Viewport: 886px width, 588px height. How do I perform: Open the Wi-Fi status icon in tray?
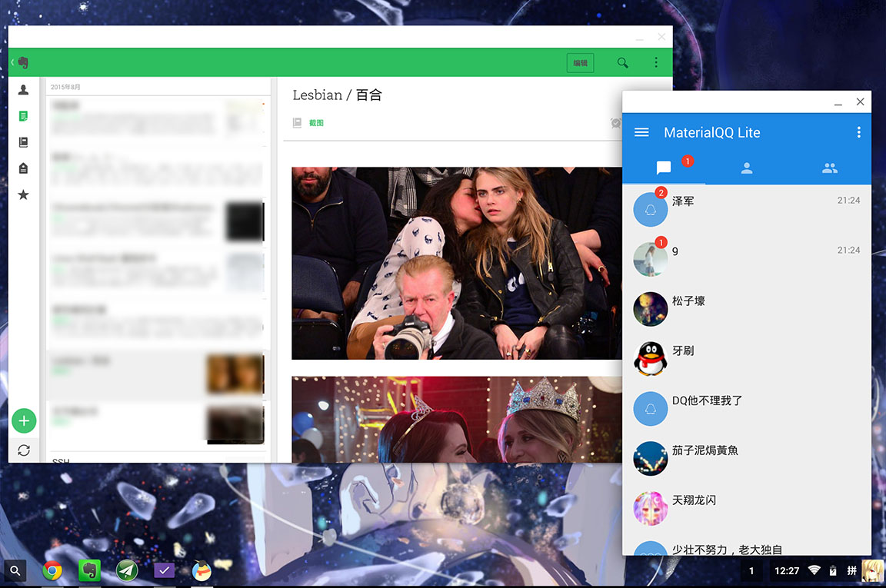814,571
